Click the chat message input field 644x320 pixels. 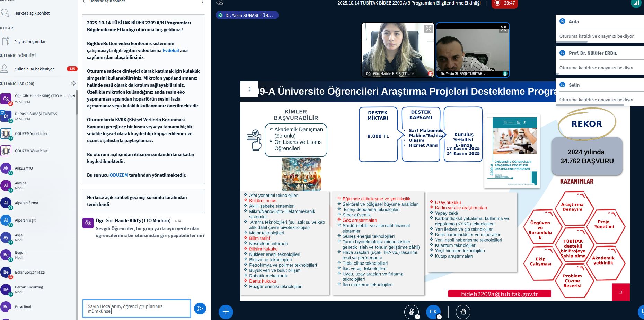click(136, 308)
